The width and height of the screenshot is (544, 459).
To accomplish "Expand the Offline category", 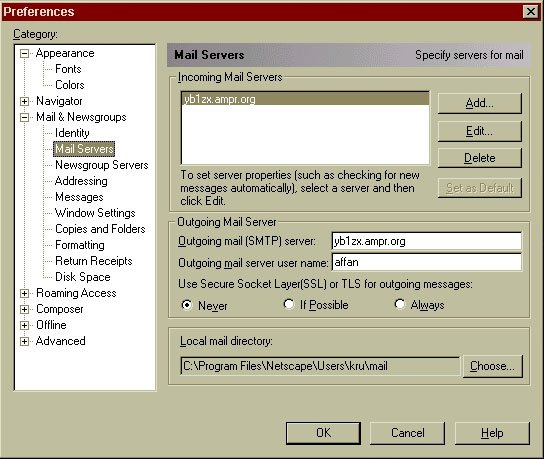I will [24, 325].
